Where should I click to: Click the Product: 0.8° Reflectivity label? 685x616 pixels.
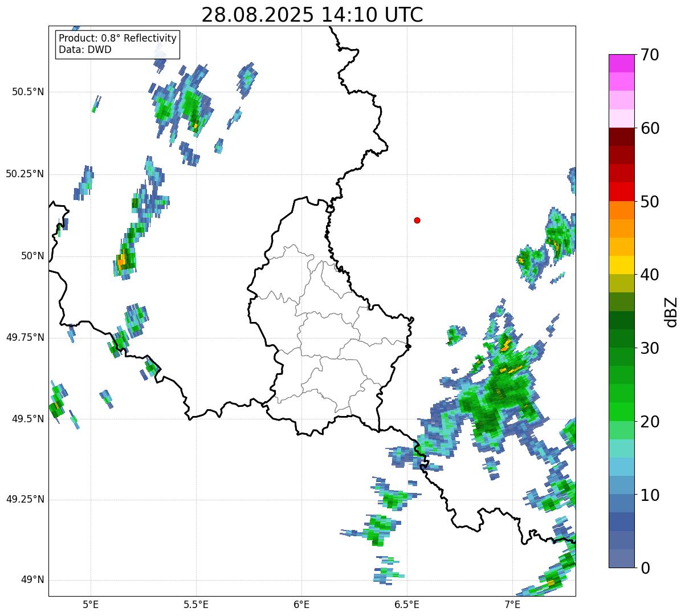point(118,38)
